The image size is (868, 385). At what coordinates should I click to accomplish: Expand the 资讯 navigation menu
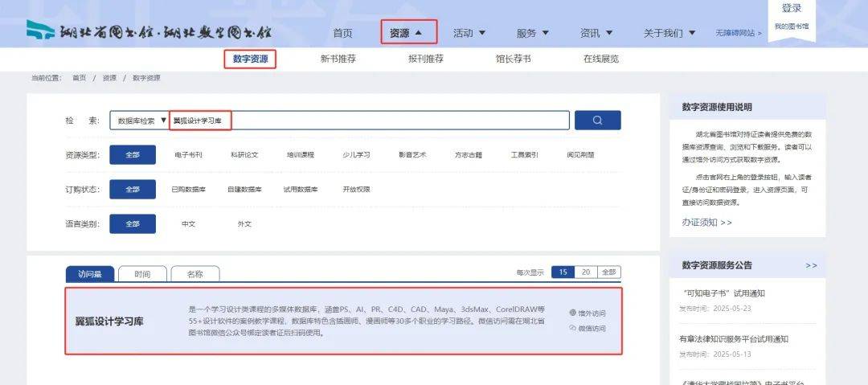(x=596, y=33)
